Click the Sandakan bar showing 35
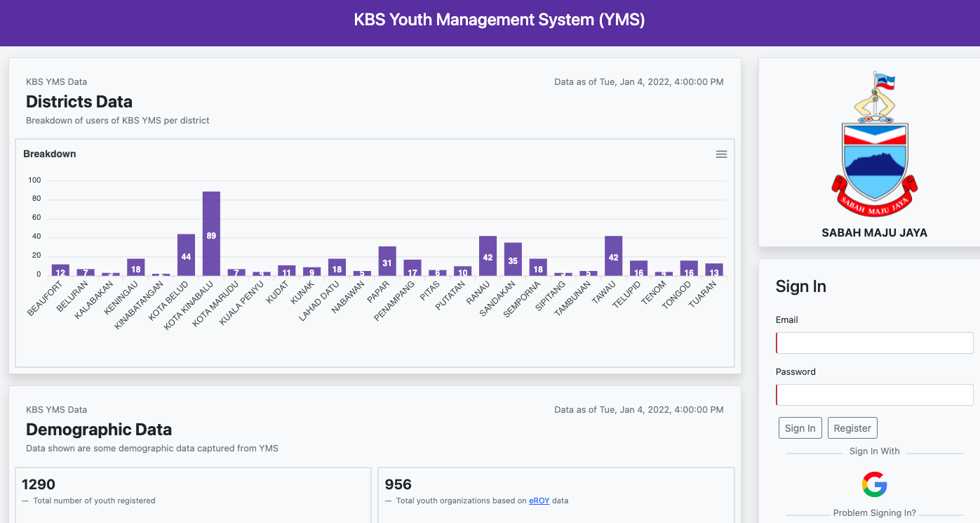980x523 pixels. click(513, 259)
